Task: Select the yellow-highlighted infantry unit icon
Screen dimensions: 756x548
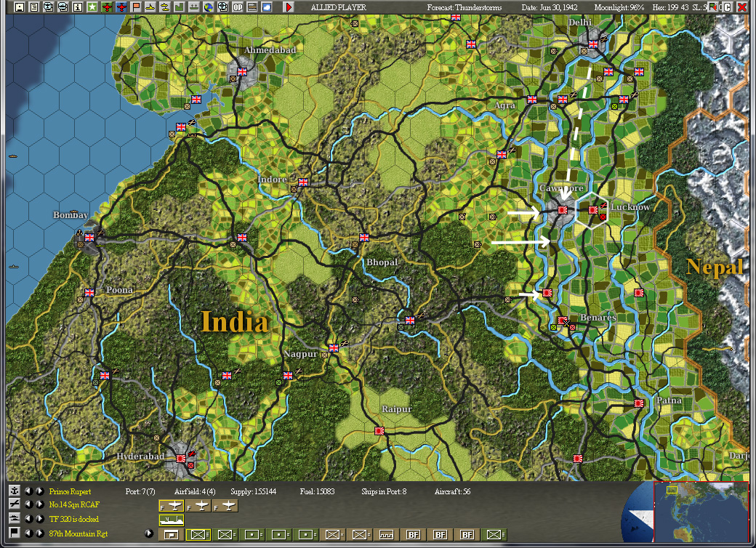Action: tap(198, 534)
